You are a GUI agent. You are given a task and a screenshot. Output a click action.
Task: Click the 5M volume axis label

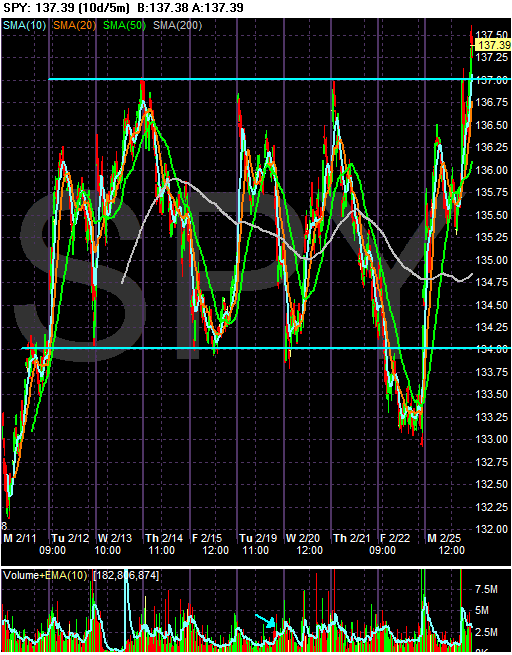point(482,611)
